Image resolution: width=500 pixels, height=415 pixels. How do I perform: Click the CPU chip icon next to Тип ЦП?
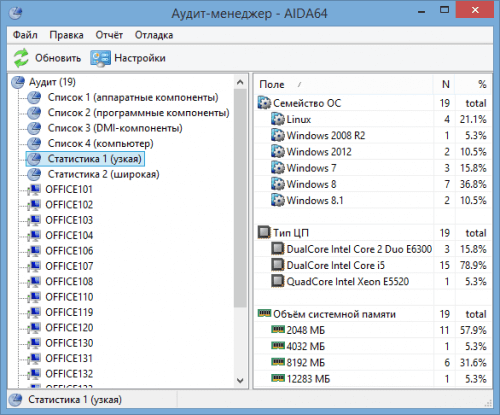[264, 232]
